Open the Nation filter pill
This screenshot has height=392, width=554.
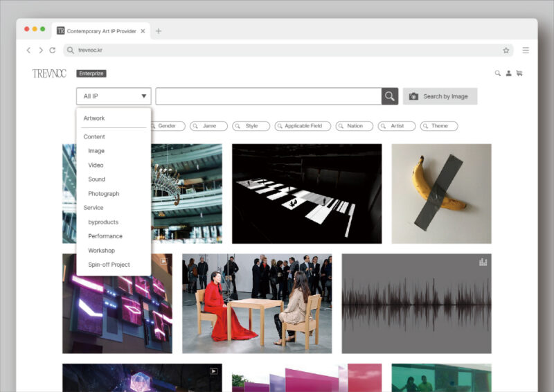click(x=355, y=126)
